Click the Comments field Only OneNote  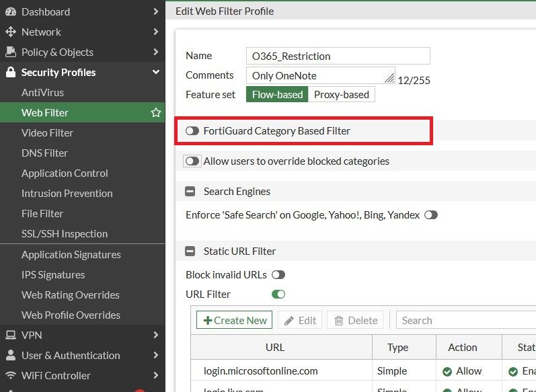coord(321,75)
